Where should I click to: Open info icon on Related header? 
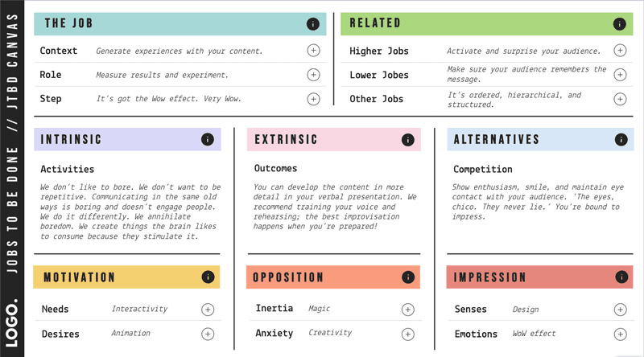pyautogui.click(x=620, y=24)
